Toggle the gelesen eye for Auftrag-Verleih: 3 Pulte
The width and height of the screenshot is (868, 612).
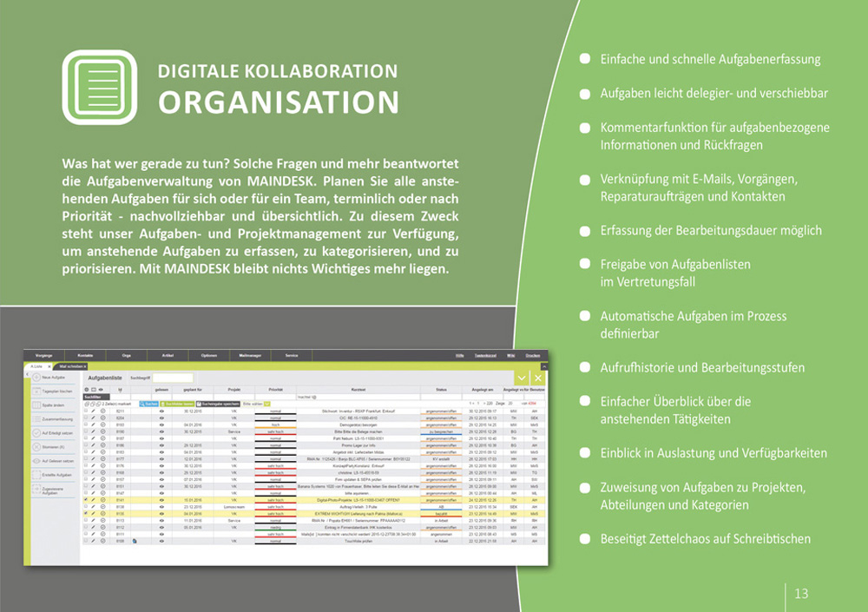(161, 507)
